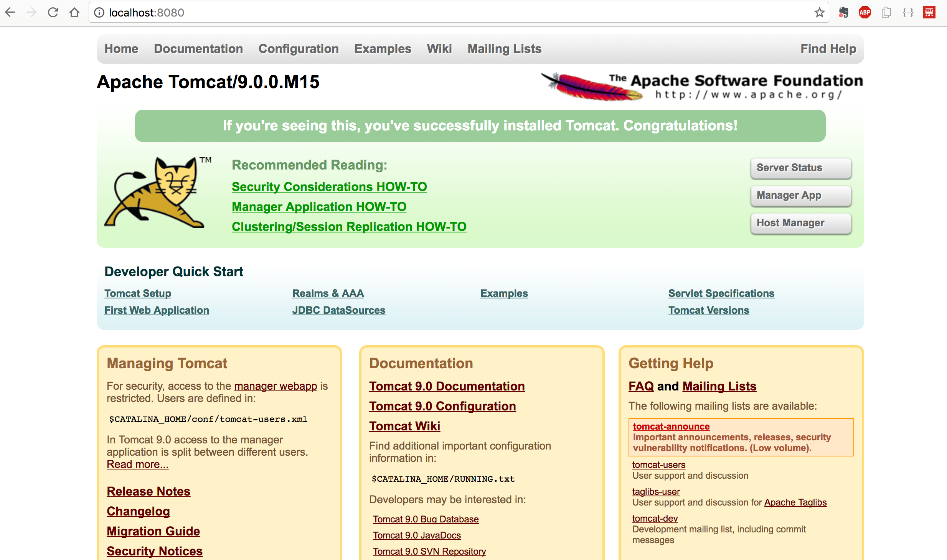Open Servlet Specifications link
Viewport: 947px width, 560px height.
tap(721, 293)
